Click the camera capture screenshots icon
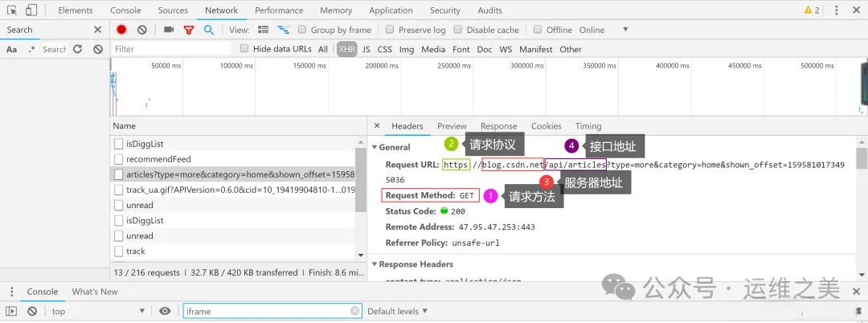Screen dimensions: 868x323 (x=169, y=30)
